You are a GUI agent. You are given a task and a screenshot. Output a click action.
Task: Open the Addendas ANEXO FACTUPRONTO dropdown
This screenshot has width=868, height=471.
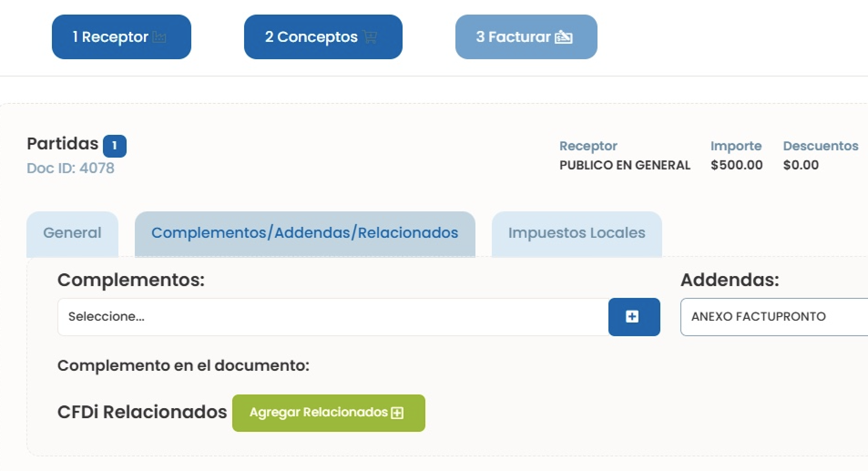774,317
